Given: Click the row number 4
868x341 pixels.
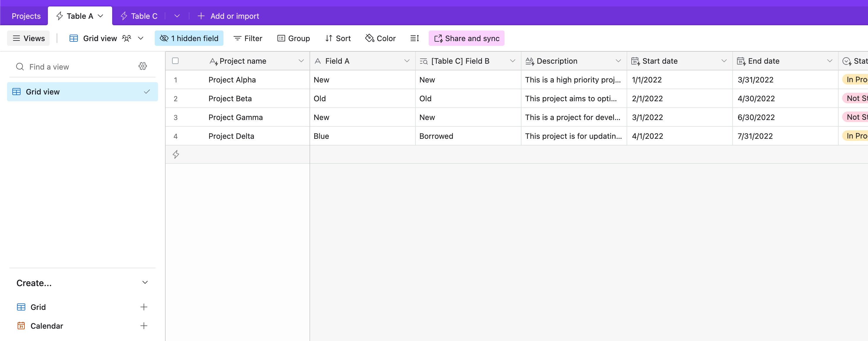Looking at the screenshot, I should click(175, 136).
